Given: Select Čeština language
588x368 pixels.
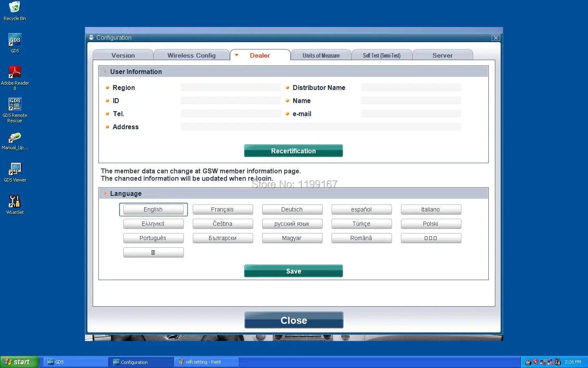Looking at the screenshot, I should point(223,224).
